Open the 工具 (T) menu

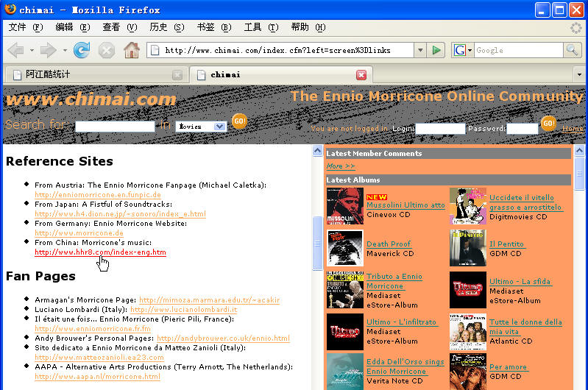click(261, 27)
